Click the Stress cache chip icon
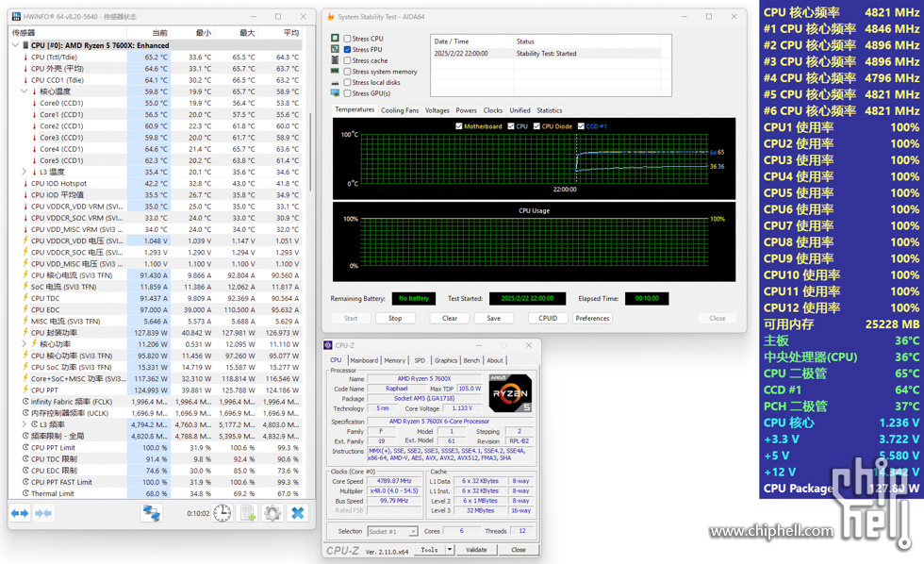Screen dimensions: 924x564 pyautogui.click(x=335, y=60)
